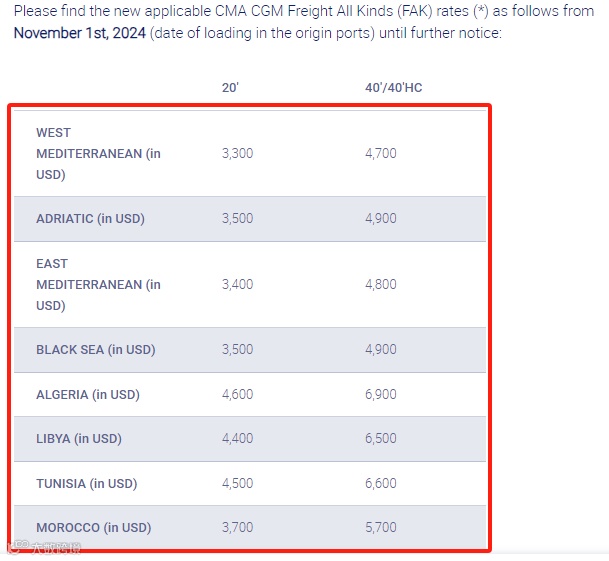Click the TUNISIA (in USD) label
The image size is (609, 561).
click(x=87, y=483)
